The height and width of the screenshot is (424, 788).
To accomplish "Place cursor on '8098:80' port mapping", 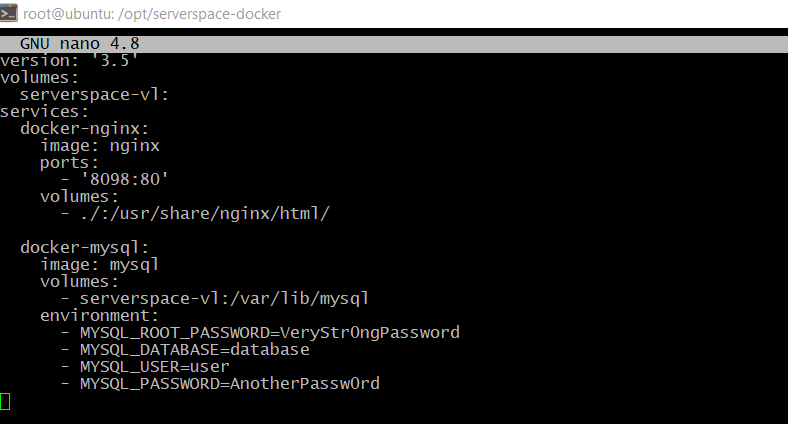I will tap(124, 179).
